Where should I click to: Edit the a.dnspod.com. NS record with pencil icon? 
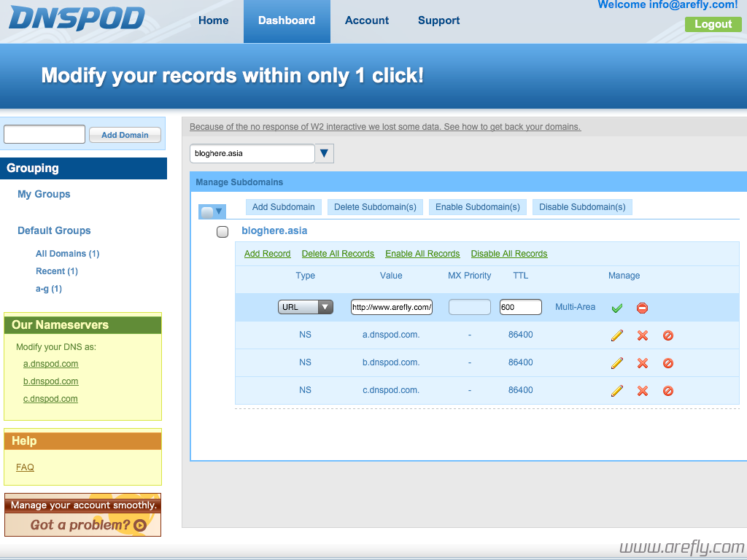(617, 335)
